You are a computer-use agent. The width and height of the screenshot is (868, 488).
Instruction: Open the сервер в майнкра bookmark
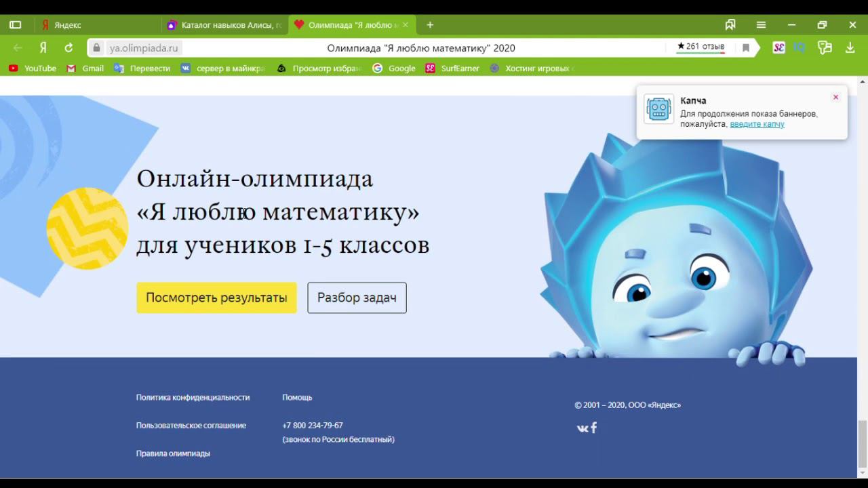(223, 68)
